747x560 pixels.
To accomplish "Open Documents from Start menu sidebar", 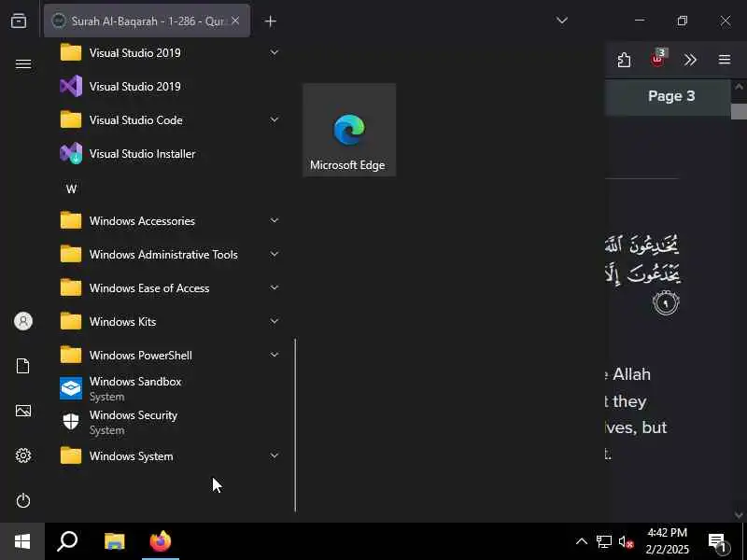I will [22, 366].
